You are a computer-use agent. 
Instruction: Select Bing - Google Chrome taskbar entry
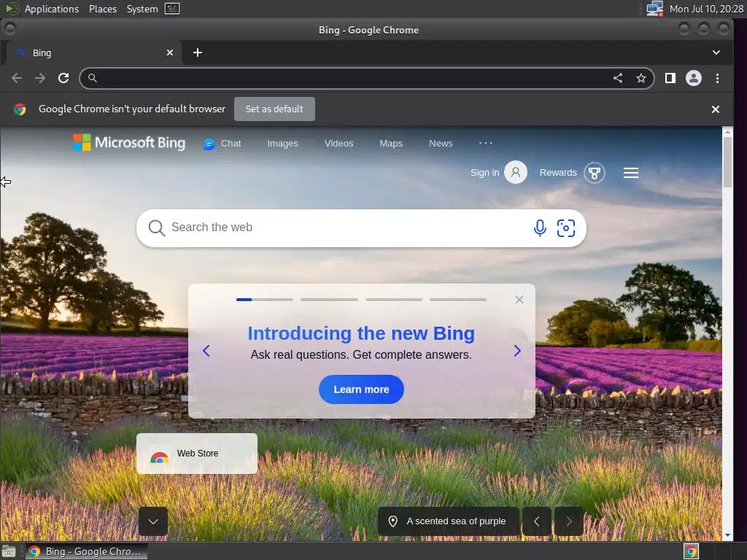(x=86, y=551)
